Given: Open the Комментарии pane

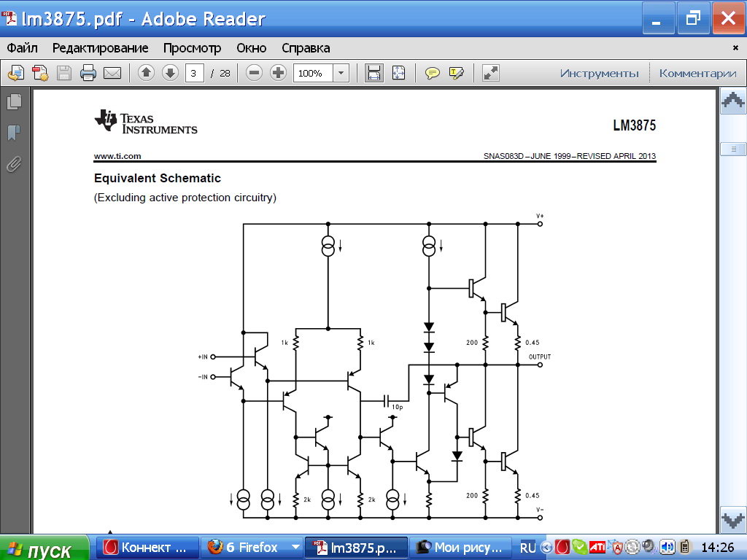Looking at the screenshot, I should point(697,73).
